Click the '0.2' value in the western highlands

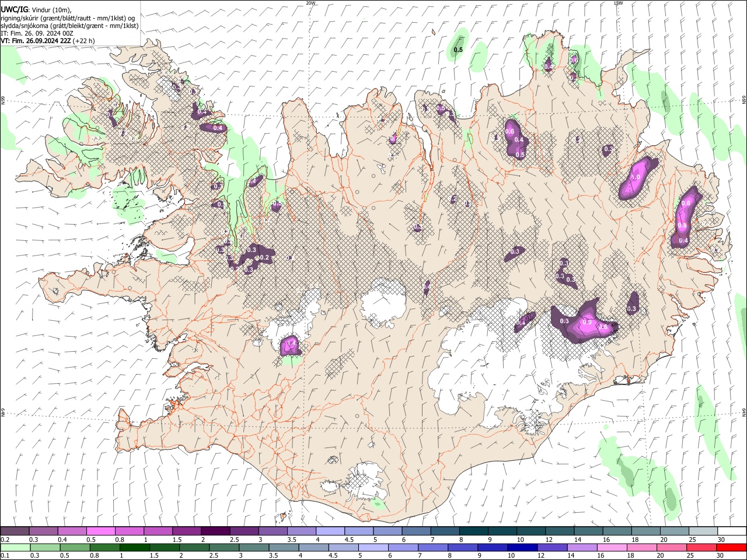point(264,257)
